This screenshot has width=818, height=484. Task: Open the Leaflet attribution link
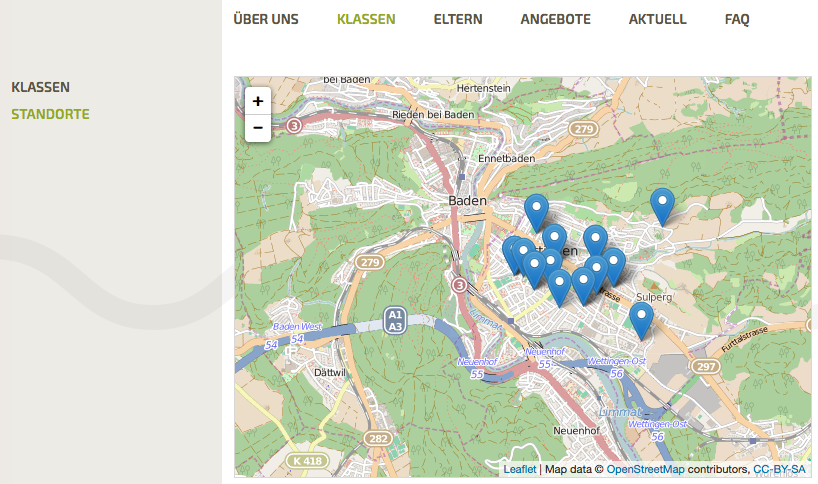520,469
